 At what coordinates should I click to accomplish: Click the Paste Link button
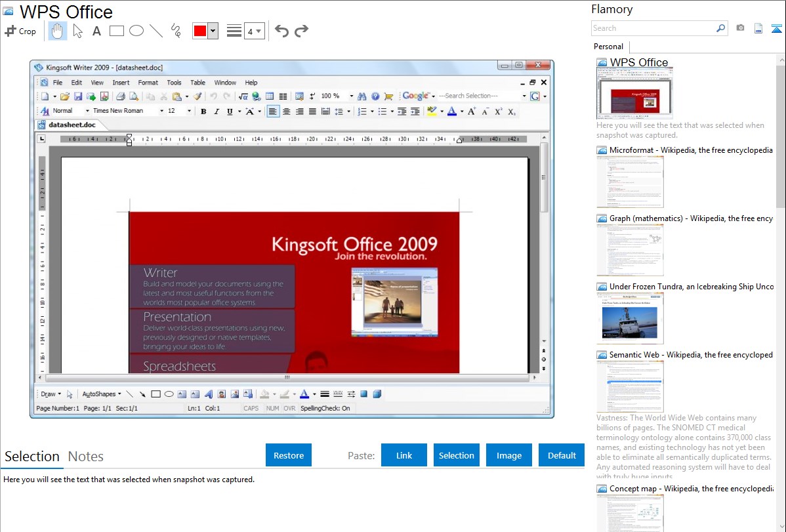pyautogui.click(x=404, y=455)
